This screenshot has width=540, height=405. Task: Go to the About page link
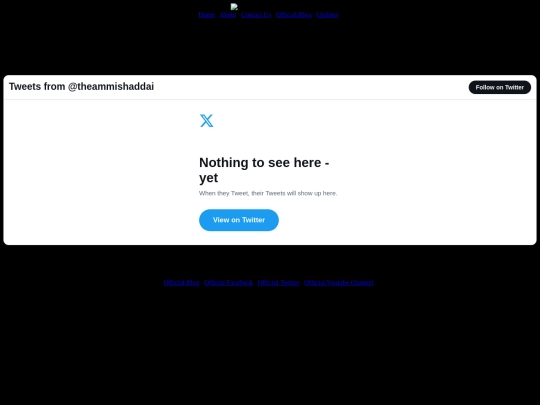point(228,14)
